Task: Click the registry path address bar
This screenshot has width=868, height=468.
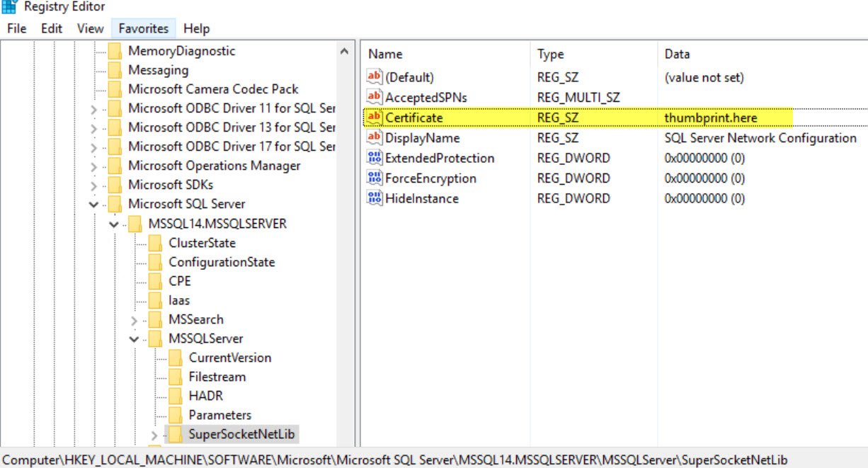Action: pos(434,460)
